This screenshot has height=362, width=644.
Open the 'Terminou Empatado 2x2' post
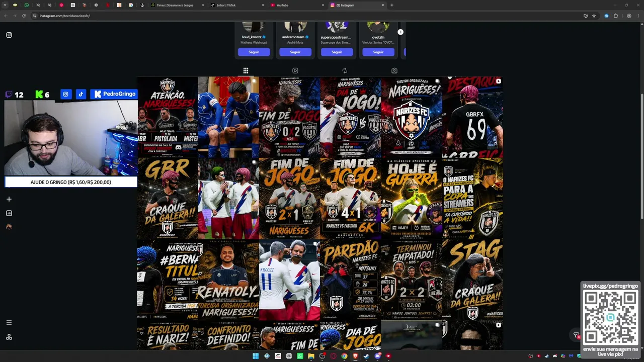[412, 280]
